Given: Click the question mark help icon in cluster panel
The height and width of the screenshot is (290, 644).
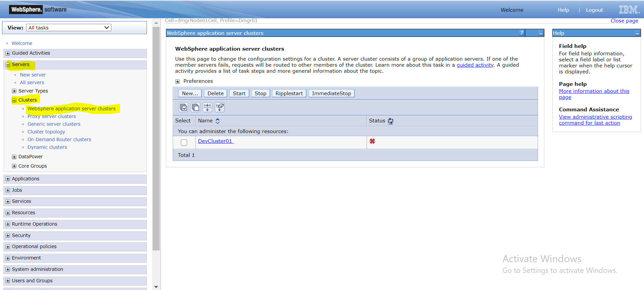Looking at the screenshot, I should (522, 33).
